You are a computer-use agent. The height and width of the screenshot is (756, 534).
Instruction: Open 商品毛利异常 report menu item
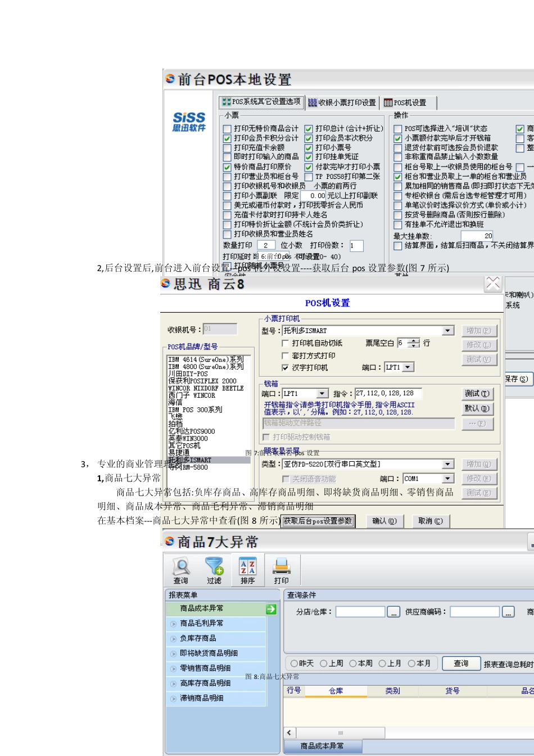point(216,624)
